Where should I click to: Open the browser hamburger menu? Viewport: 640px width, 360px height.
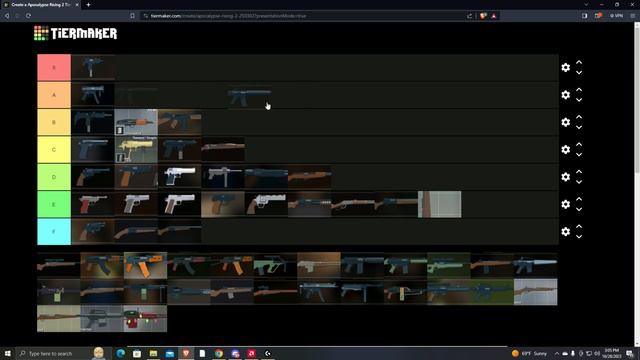pyautogui.click(x=633, y=16)
